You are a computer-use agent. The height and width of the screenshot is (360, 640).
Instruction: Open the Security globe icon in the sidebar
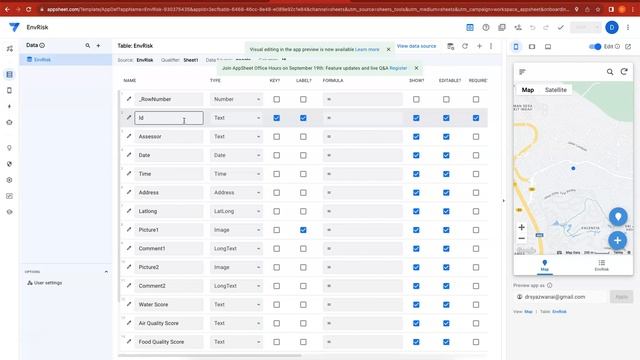click(x=9, y=164)
